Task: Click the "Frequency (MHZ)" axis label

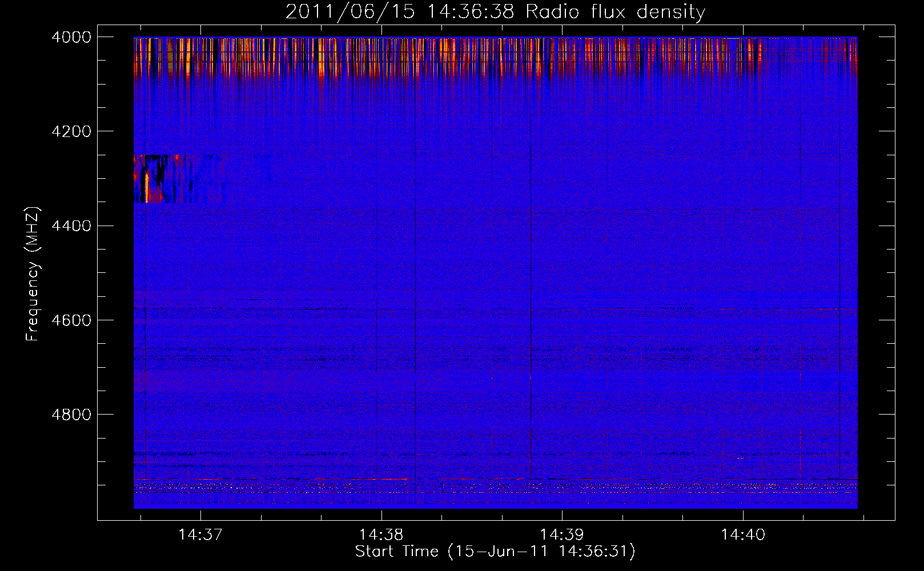Action: pos(33,274)
